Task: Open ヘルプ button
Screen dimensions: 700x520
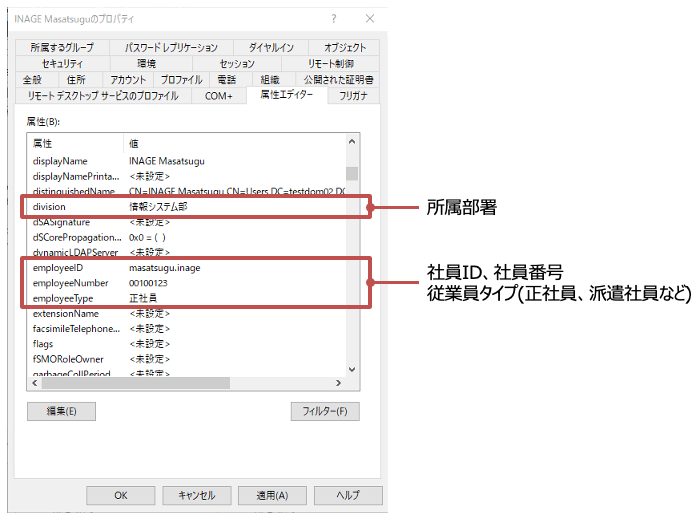Action: (x=348, y=495)
